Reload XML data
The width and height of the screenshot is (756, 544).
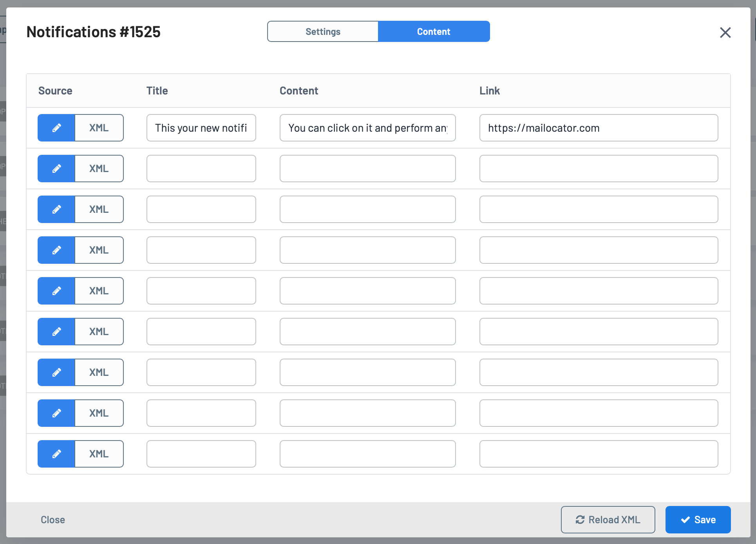tap(608, 520)
